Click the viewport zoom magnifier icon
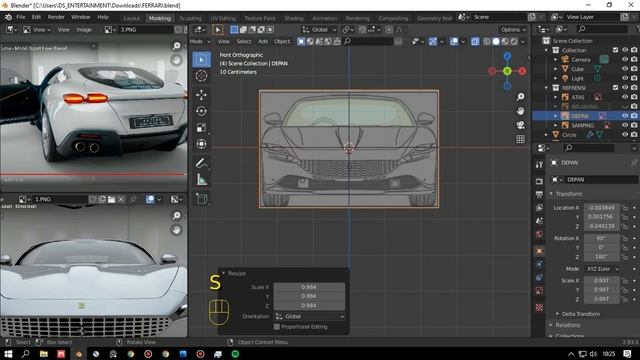The image size is (640, 360). click(520, 97)
